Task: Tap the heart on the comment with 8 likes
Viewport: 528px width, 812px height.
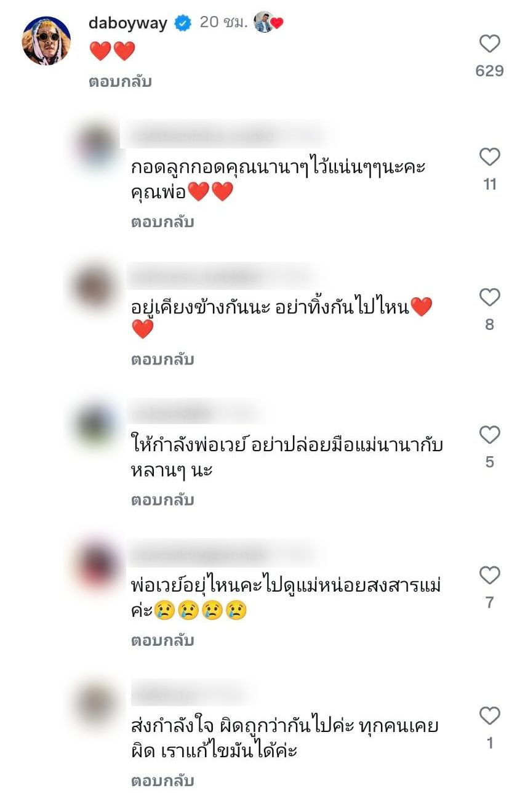Action: coord(490,297)
